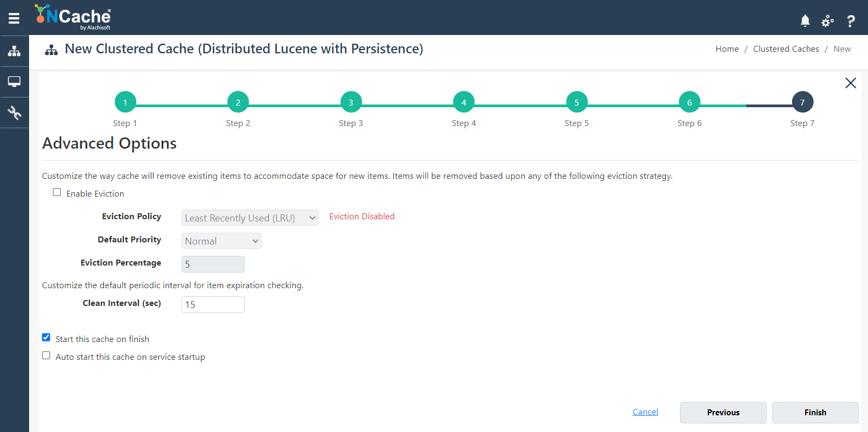Check Auto start this cache on service startup
The image size is (868, 432).
pyautogui.click(x=46, y=356)
